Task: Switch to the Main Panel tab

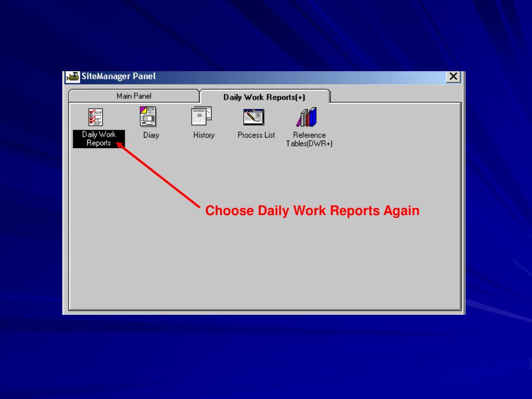Action: pos(134,96)
